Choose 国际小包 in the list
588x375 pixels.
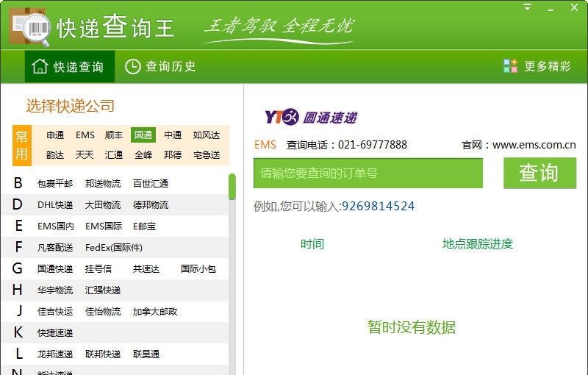[x=198, y=269]
